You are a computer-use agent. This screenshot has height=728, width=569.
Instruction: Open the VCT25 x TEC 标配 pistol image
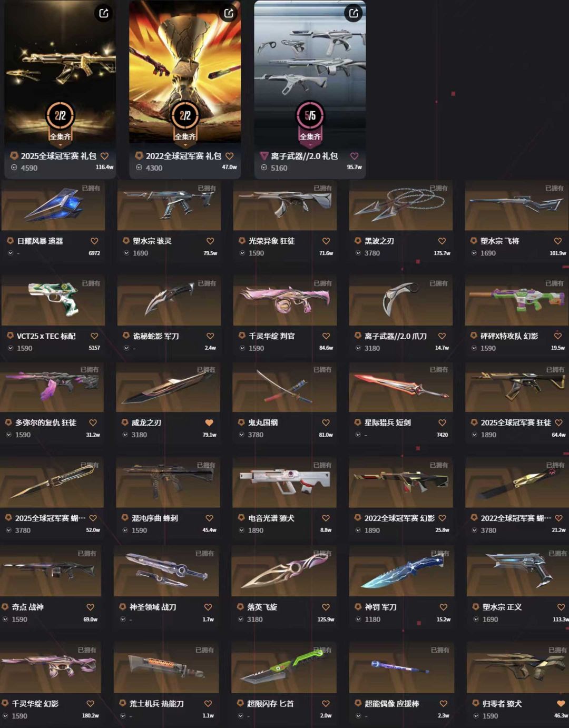pyautogui.click(x=53, y=300)
